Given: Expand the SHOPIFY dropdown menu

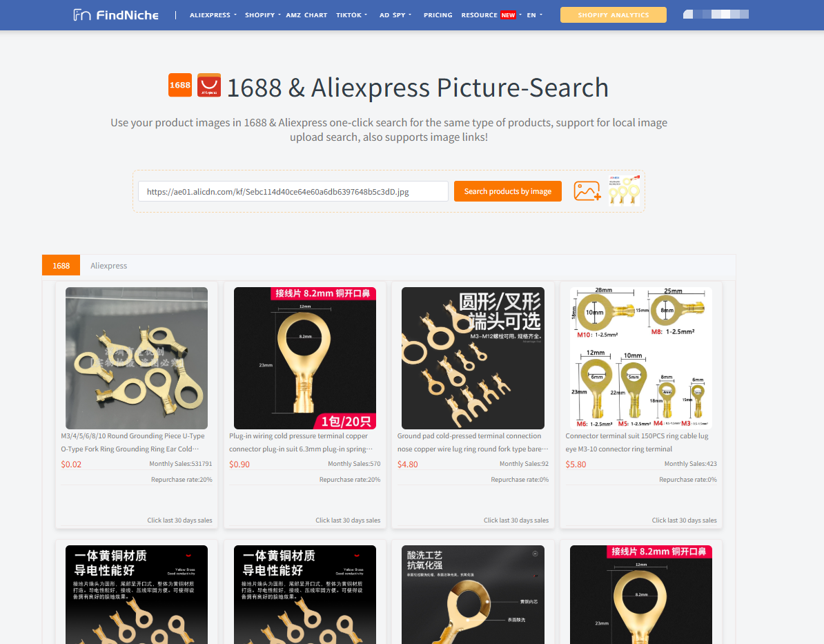Looking at the screenshot, I should pos(262,14).
